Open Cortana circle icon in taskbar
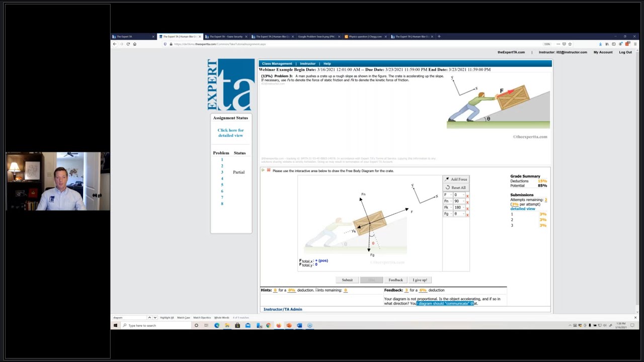The image size is (644, 362). tap(196, 325)
